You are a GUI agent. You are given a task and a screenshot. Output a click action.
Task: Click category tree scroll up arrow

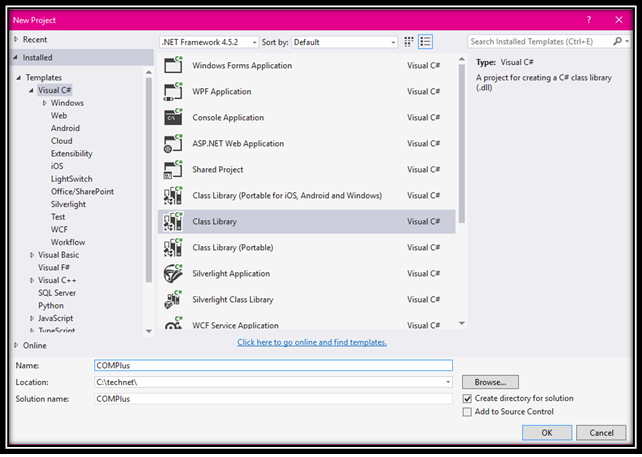point(149,72)
